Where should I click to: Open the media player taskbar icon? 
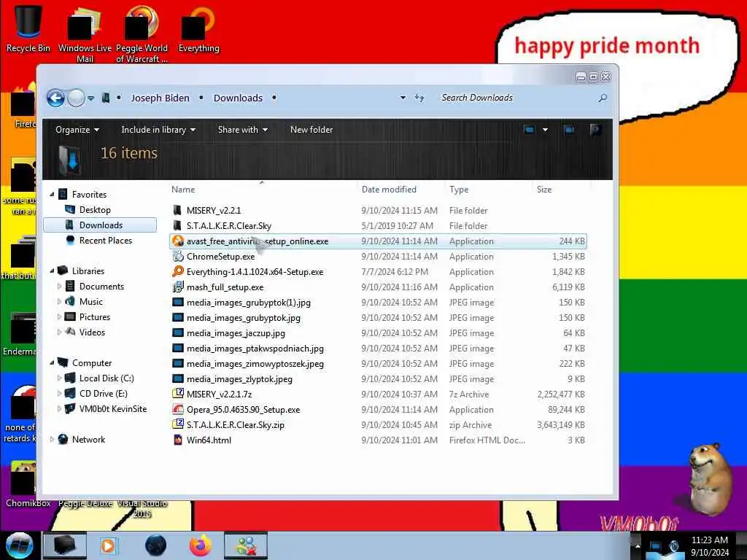(x=108, y=545)
